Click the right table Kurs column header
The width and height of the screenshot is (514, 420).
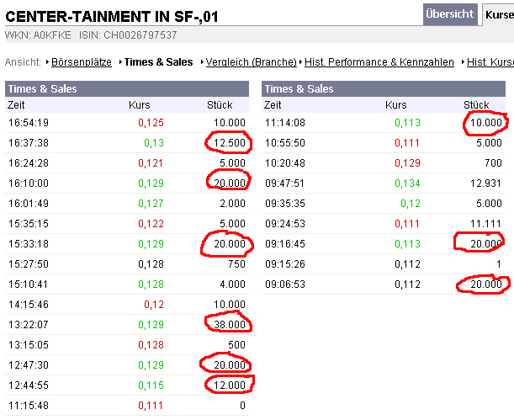(x=396, y=105)
